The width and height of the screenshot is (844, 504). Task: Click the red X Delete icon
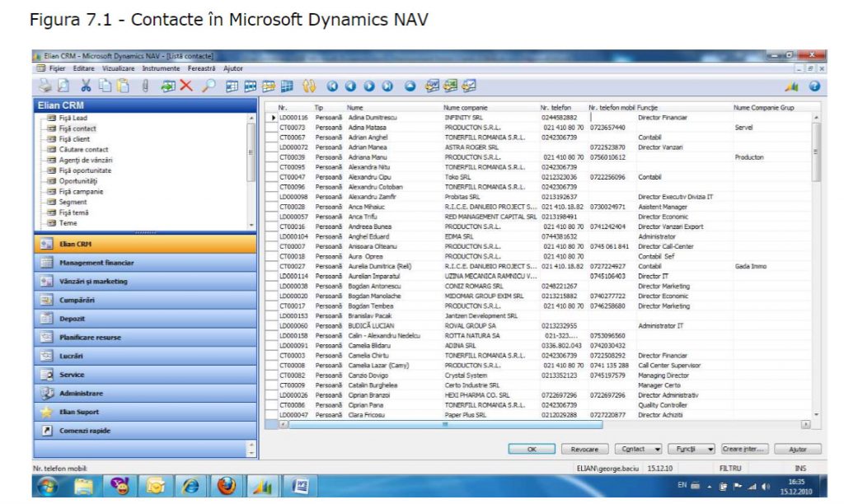186,86
